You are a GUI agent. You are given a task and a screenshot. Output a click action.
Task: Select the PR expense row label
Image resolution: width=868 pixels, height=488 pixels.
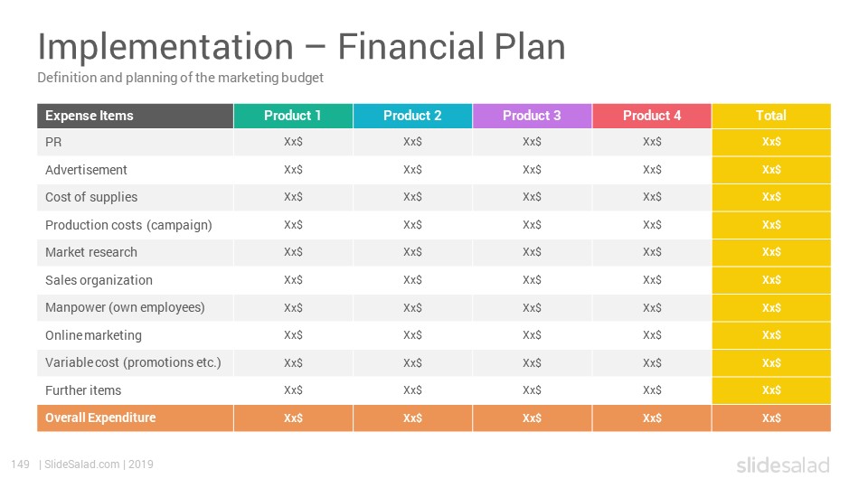(x=53, y=142)
